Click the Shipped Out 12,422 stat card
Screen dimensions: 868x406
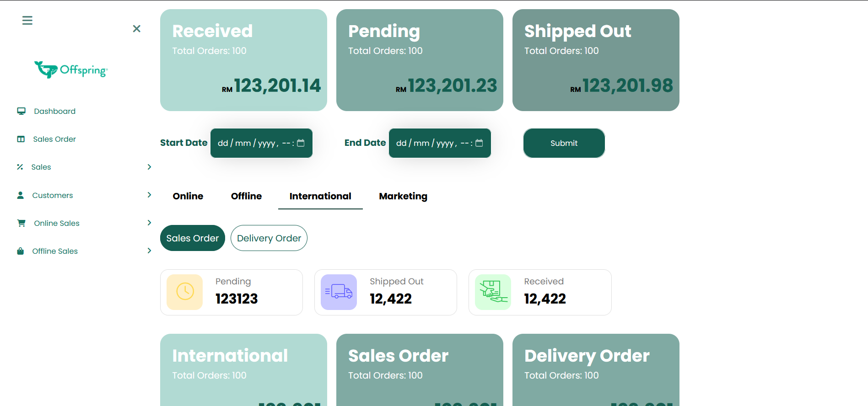(386, 292)
